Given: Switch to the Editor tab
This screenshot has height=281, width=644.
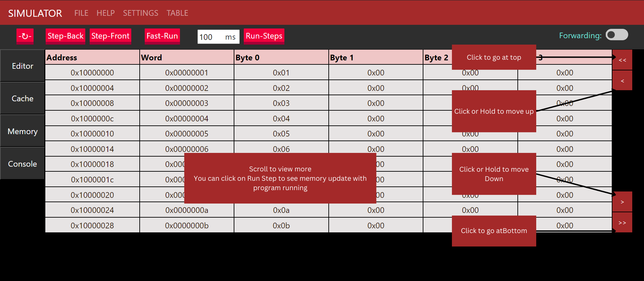Looking at the screenshot, I should tap(22, 66).
